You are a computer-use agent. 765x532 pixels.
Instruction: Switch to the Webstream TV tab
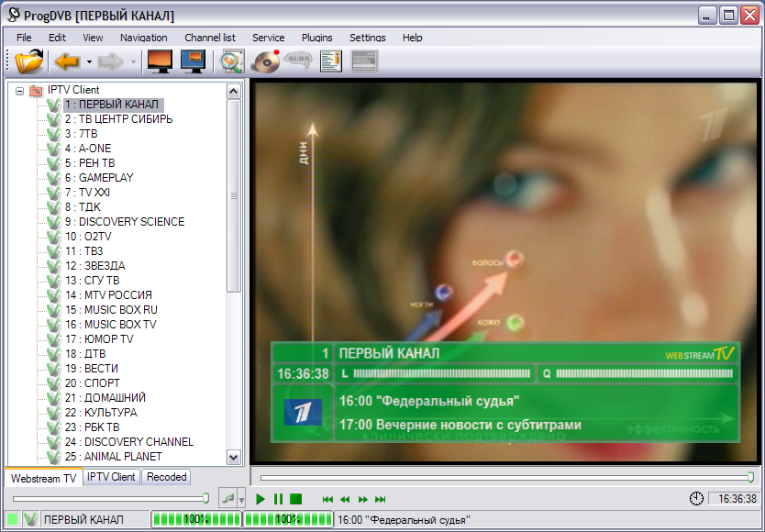[43, 478]
